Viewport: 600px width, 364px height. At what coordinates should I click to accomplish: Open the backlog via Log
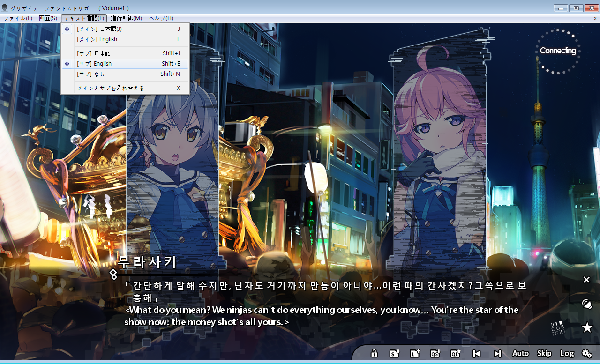[x=567, y=353]
